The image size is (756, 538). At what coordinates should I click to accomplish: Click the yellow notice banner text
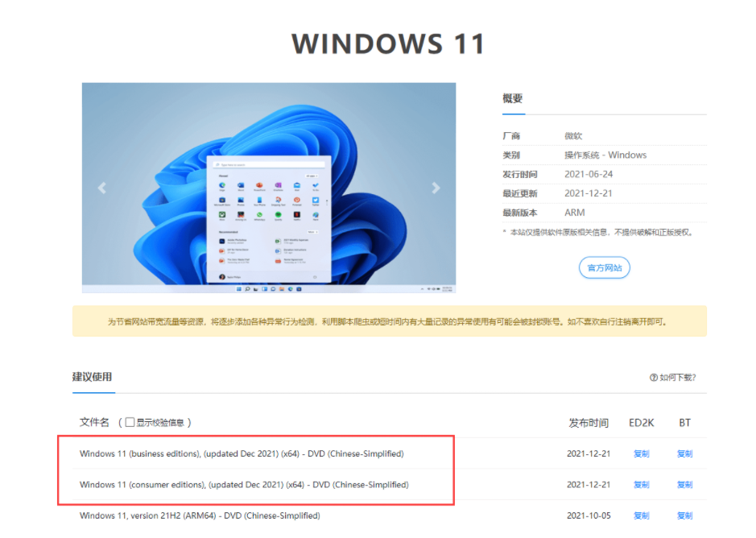[387, 322]
